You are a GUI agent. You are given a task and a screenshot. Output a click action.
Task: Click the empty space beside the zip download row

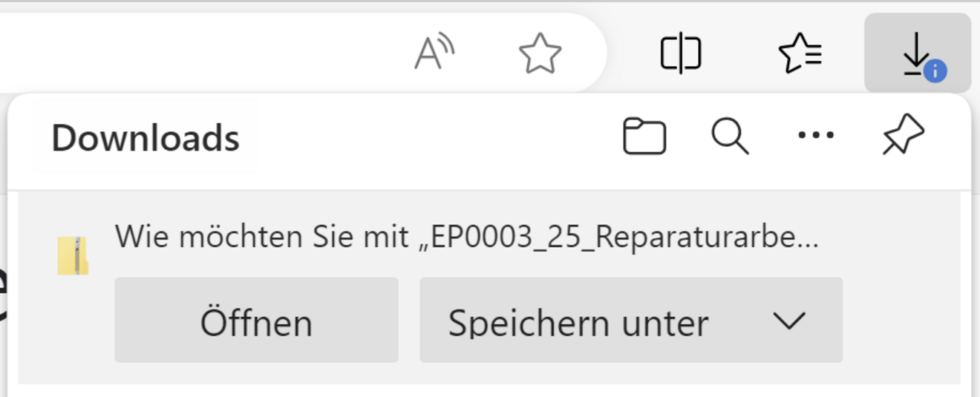tap(891, 237)
